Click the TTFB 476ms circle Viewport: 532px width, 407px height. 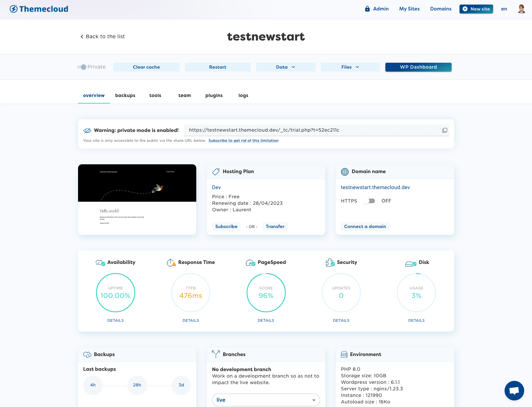point(191,293)
